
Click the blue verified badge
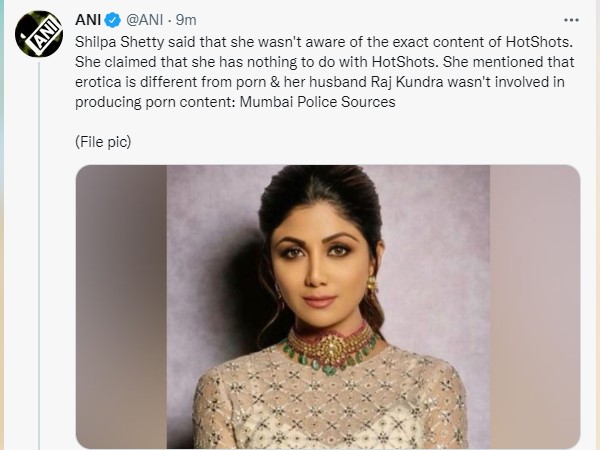115,19
